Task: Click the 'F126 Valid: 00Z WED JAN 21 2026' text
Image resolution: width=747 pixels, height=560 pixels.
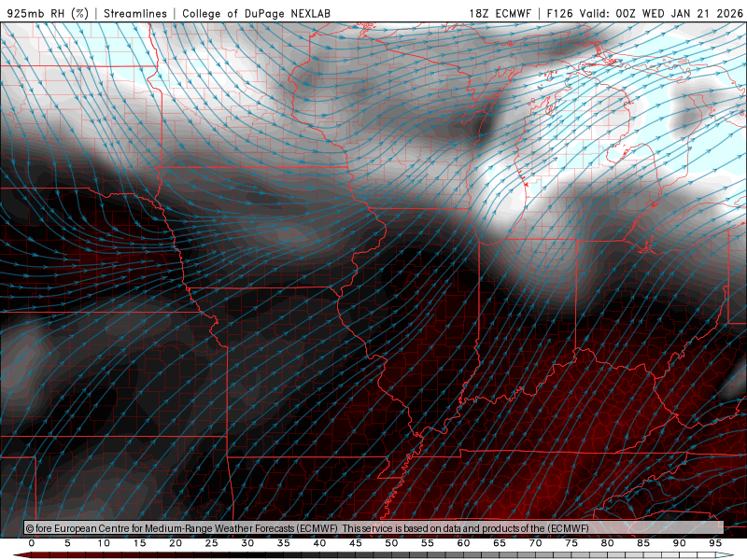Action: coord(645,13)
